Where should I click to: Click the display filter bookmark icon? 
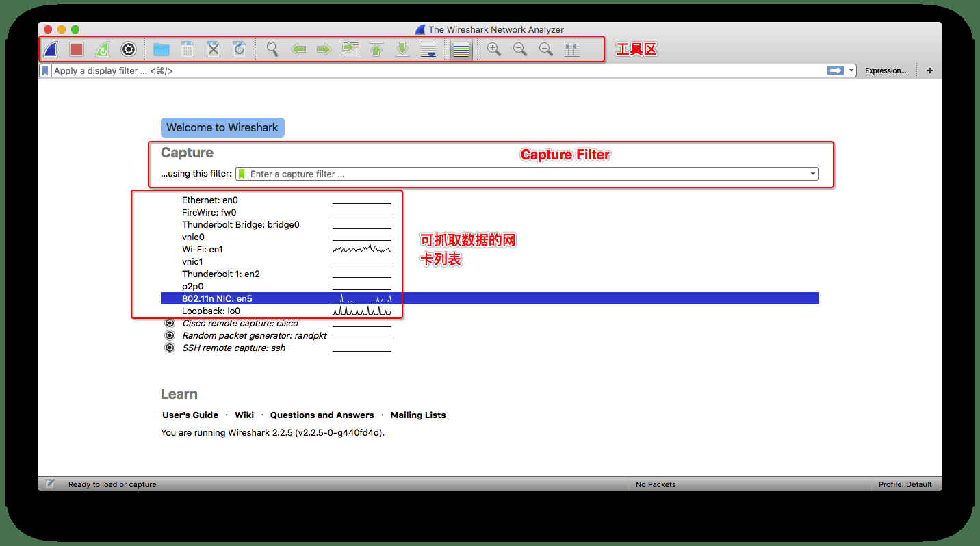tap(45, 70)
